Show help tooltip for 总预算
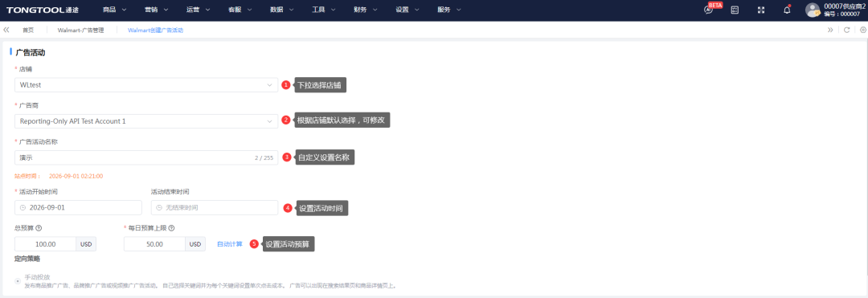Screen dimensions: 868x298 pos(39,228)
